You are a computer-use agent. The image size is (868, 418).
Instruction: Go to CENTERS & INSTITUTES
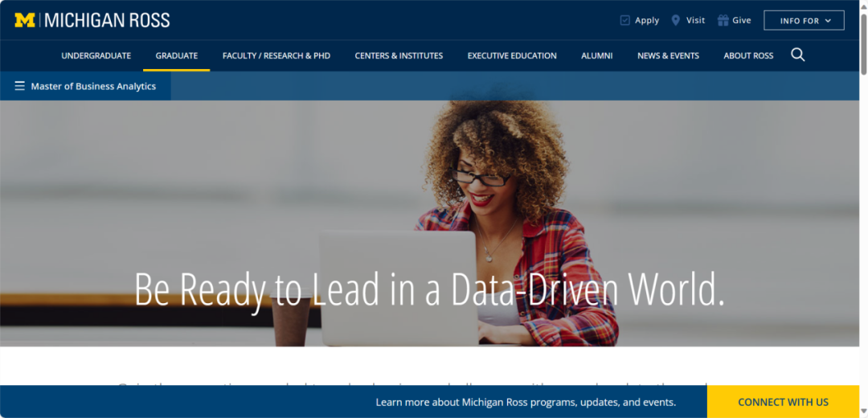click(399, 55)
